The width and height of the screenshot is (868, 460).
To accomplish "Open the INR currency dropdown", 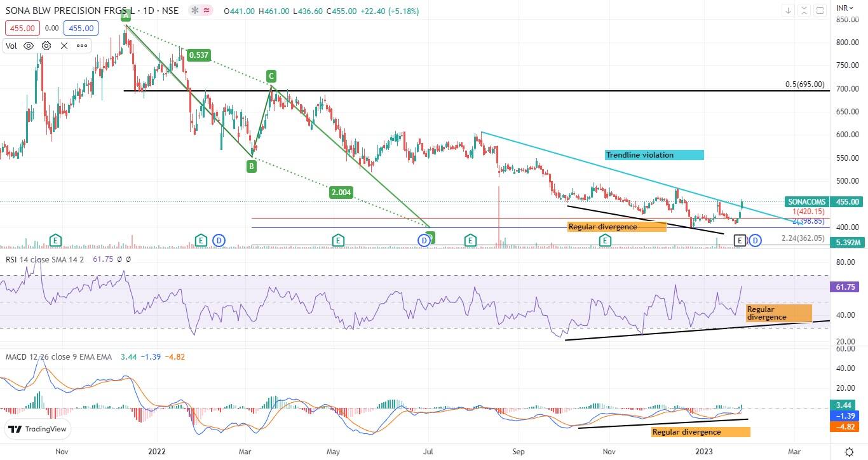I will point(845,8).
